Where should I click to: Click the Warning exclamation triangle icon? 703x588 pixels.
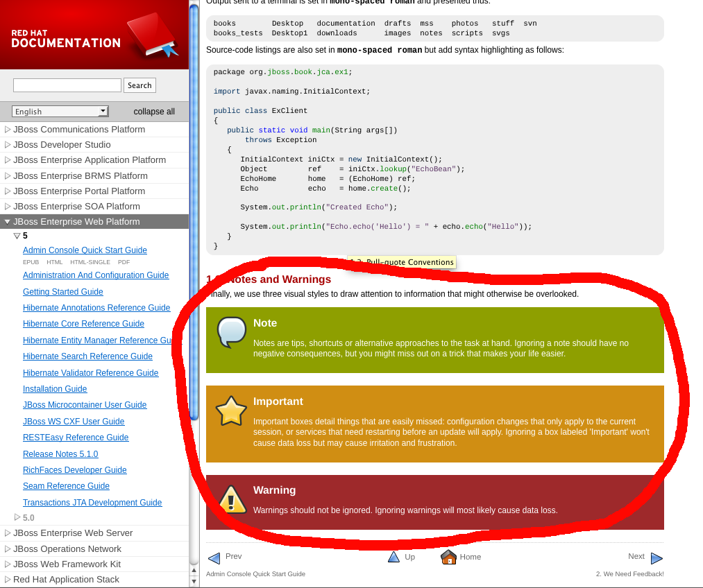(x=231, y=499)
